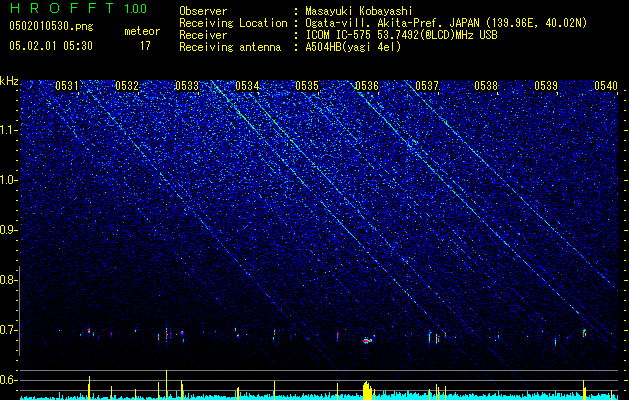This screenshot has height=400, width=629.
Task: Click the 0.9 kHz axis label
Action: (8, 230)
